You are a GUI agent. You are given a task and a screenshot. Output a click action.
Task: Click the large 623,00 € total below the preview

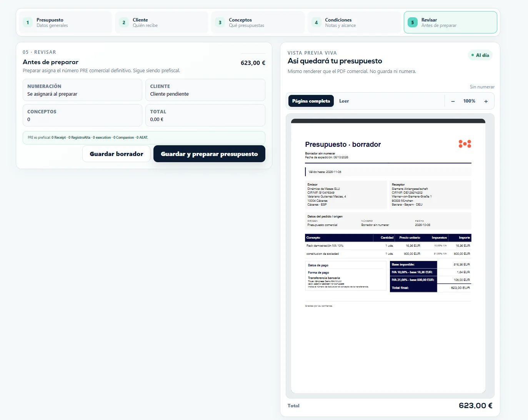476,405
